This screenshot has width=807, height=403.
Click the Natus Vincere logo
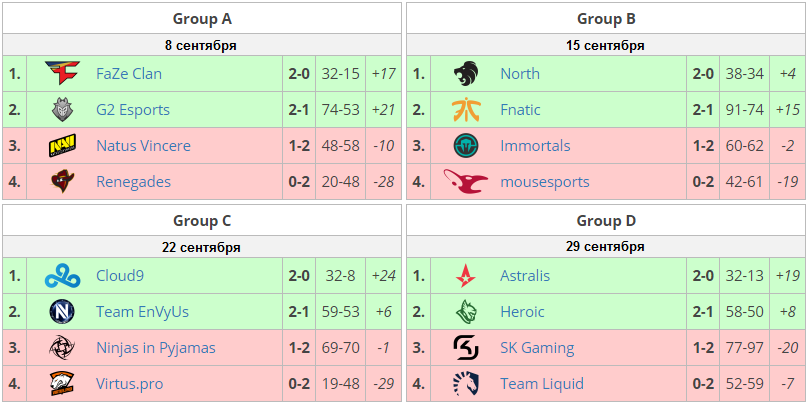tap(64, 146)
